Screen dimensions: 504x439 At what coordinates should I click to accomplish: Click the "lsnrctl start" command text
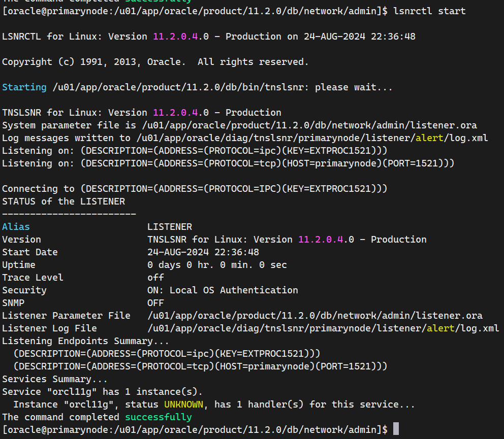pos(429,11)
